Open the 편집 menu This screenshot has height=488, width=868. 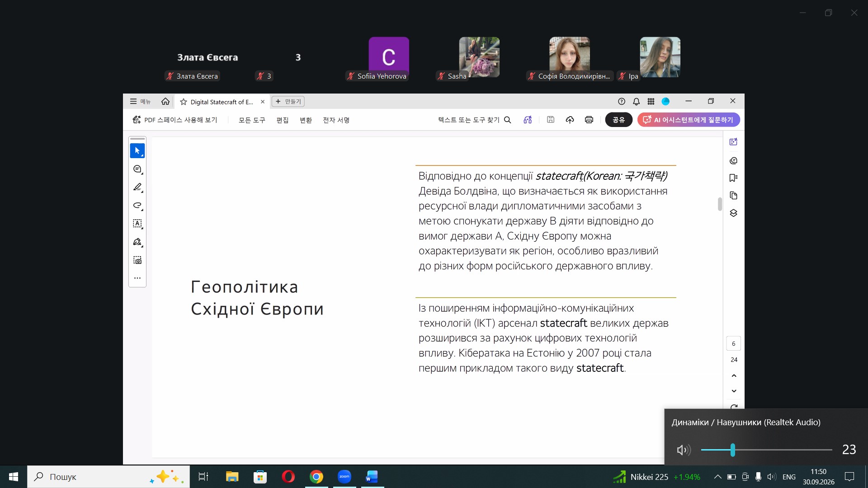point(283,120)
